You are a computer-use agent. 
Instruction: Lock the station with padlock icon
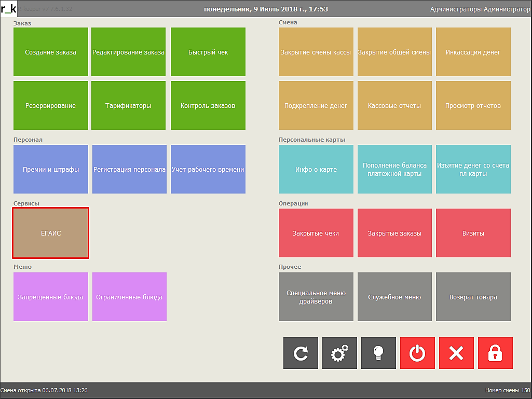[495, 353]
